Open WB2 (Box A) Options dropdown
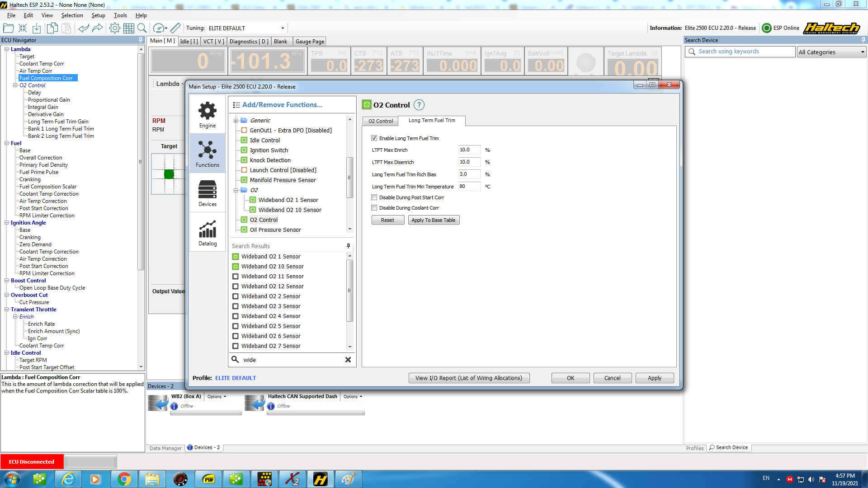Viewport: 868px width, 488px height. (217, 397)
